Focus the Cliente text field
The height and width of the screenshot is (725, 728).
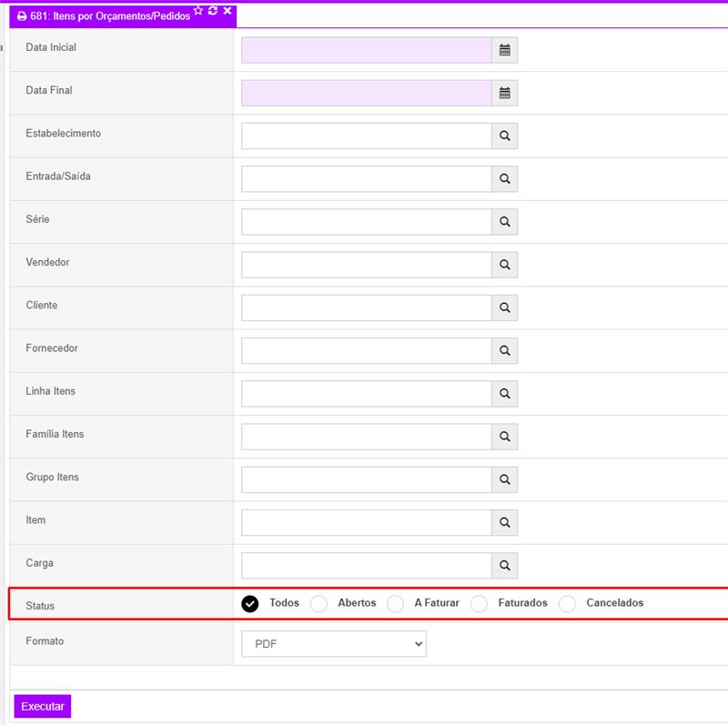(367, 307)
